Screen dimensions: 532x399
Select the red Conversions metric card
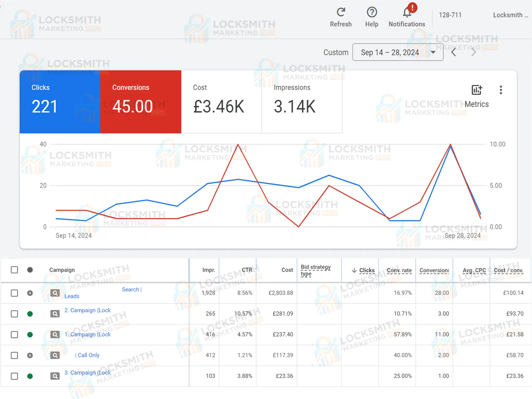[x=140, y=102]
